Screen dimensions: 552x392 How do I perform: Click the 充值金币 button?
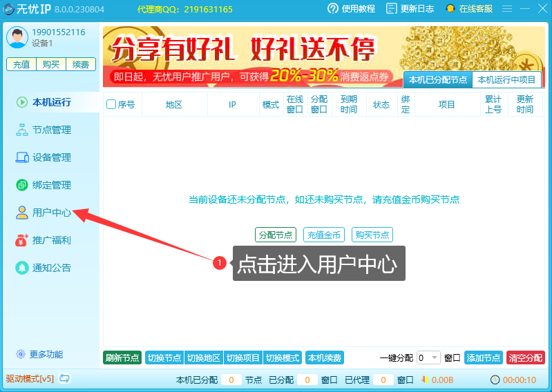(324, 235)
